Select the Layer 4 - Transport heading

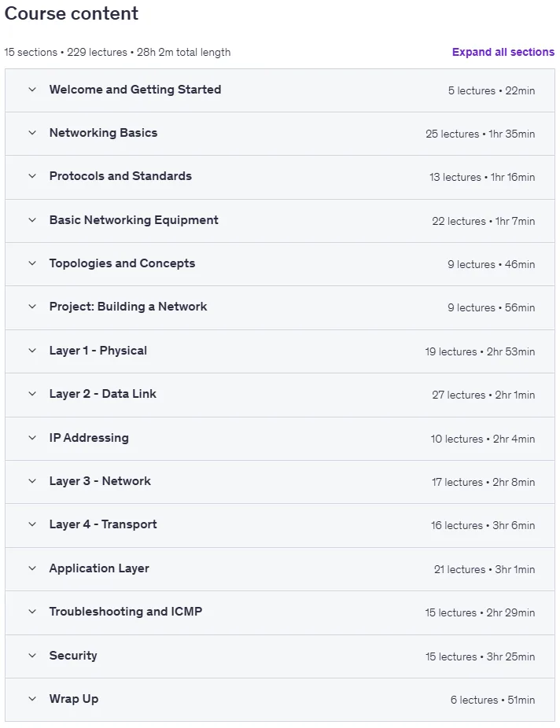(103, 524)
